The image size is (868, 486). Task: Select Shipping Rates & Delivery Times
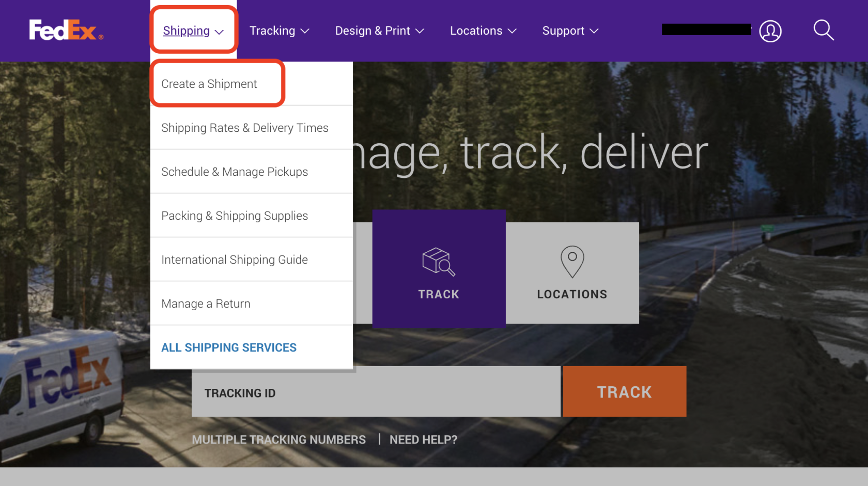(x=245, y=128)
